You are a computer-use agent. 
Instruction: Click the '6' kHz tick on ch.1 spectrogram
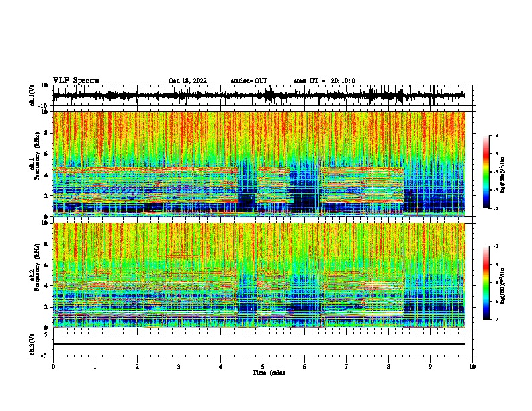coord(46,154)
